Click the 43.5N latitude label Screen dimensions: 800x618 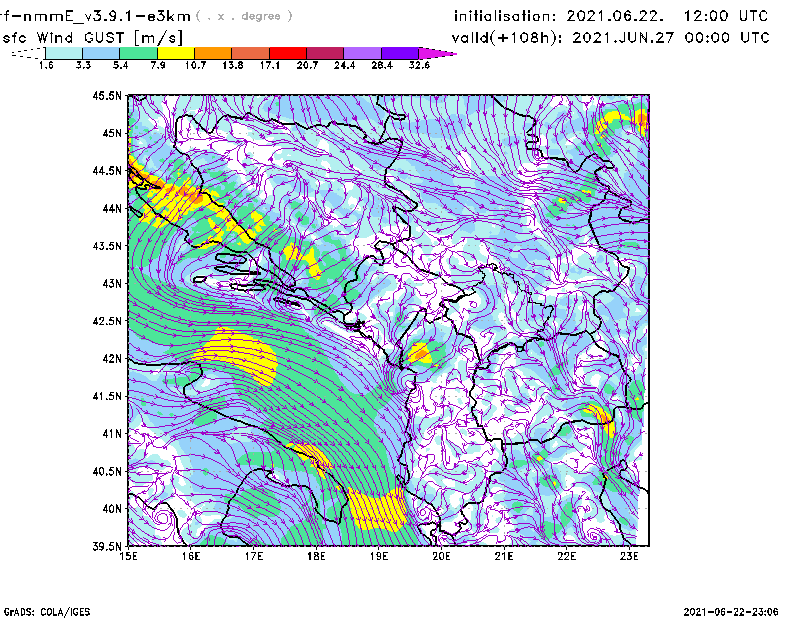pos(107,246)
